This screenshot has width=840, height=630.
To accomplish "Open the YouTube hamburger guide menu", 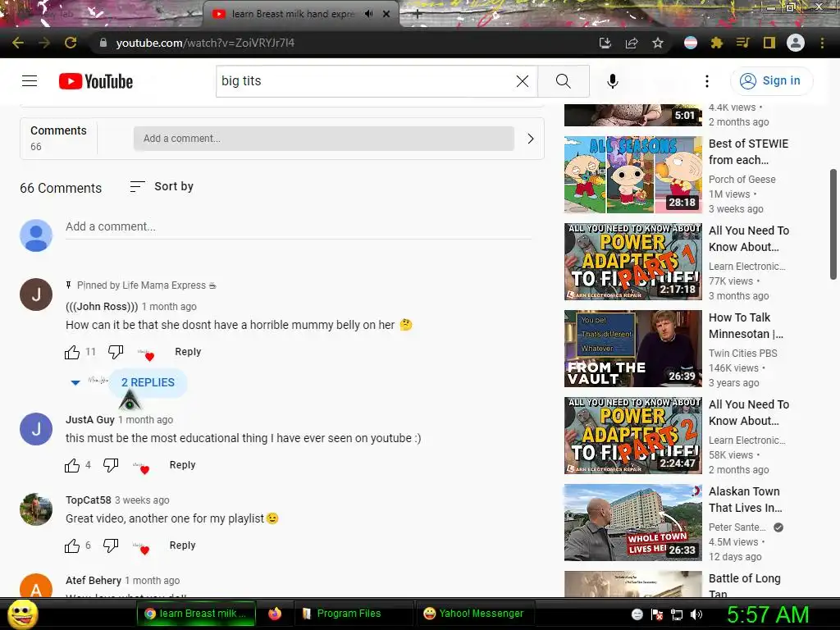I will [x=30, y=81].
